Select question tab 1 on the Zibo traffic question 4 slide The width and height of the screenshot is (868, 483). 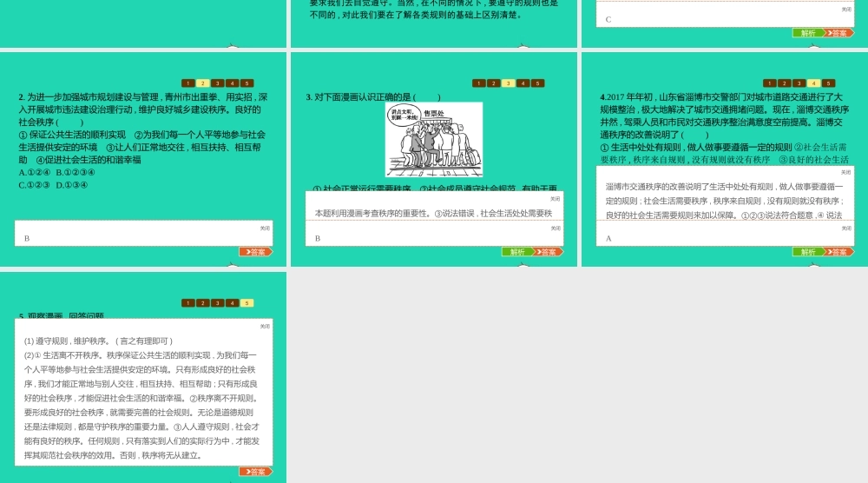(x=769, y=83)
